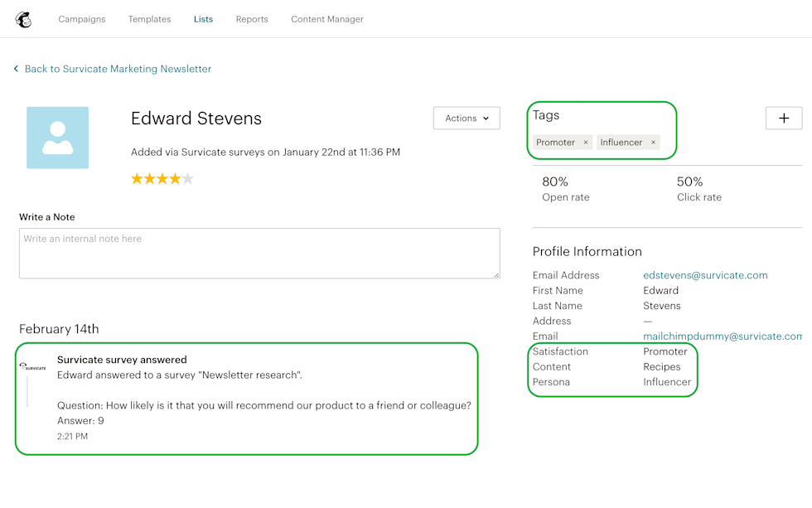Click the fourth rating star
Viewport: 812px width, 508px height.
175,179
